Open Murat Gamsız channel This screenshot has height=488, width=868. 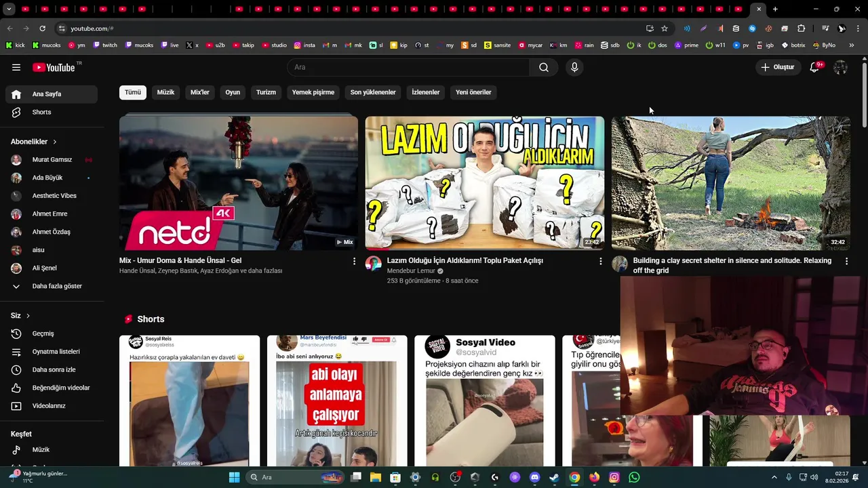pyautogui.click(x=52, y=159)
